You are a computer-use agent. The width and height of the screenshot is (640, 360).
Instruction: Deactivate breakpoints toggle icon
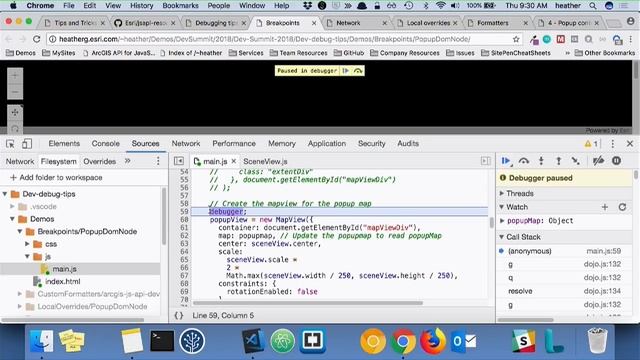[x=598, y=161]
